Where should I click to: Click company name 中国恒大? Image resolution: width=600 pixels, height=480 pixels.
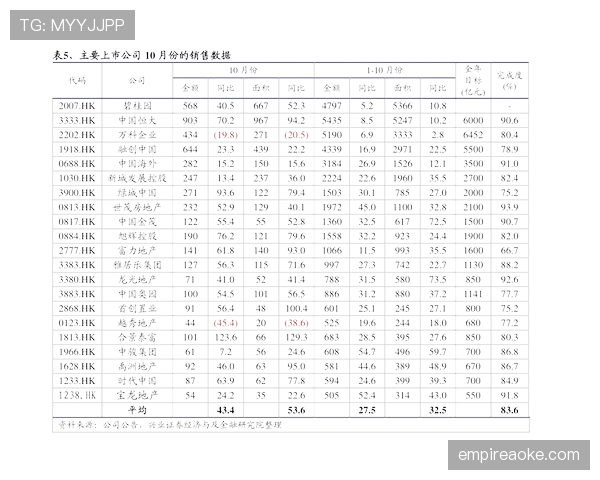(x=137, y=121)
